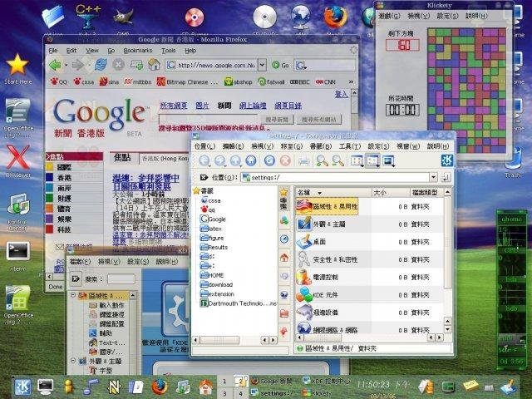Select the 電源控制 row in Konqueror
Viewport: 532px width, 399px height.
click(x=369, y=277)
